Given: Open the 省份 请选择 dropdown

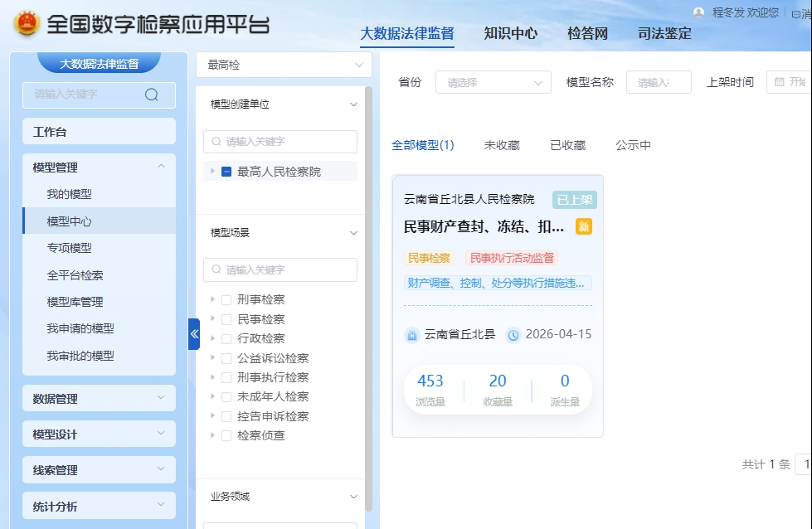Looking at the screenshot, I should pyautogui.click(x=493, y=82).
